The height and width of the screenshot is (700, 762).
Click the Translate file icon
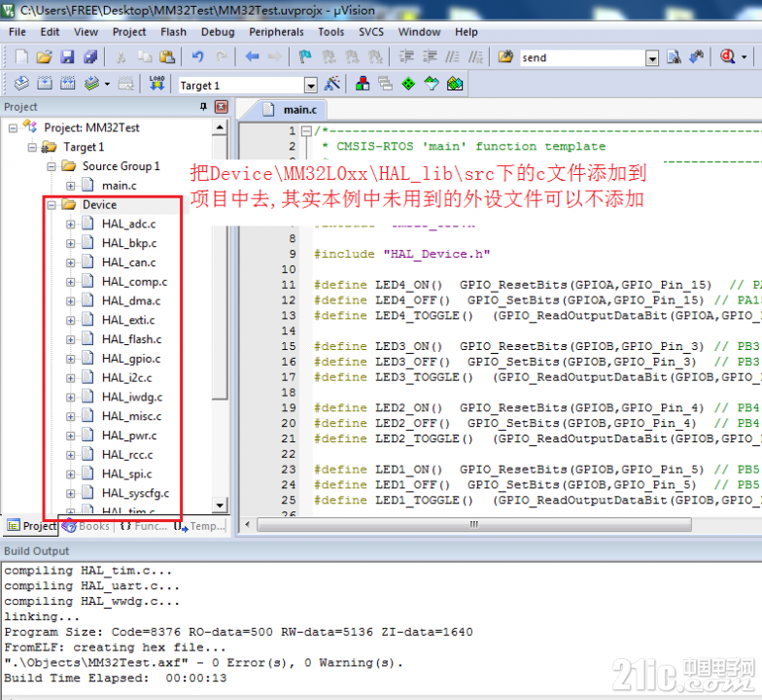tap(21, 84)
